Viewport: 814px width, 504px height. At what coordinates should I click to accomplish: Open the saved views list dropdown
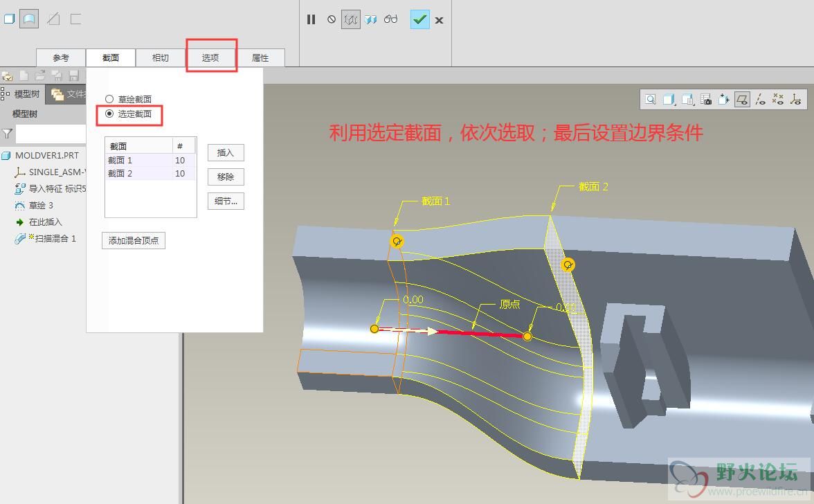point(688,99)
